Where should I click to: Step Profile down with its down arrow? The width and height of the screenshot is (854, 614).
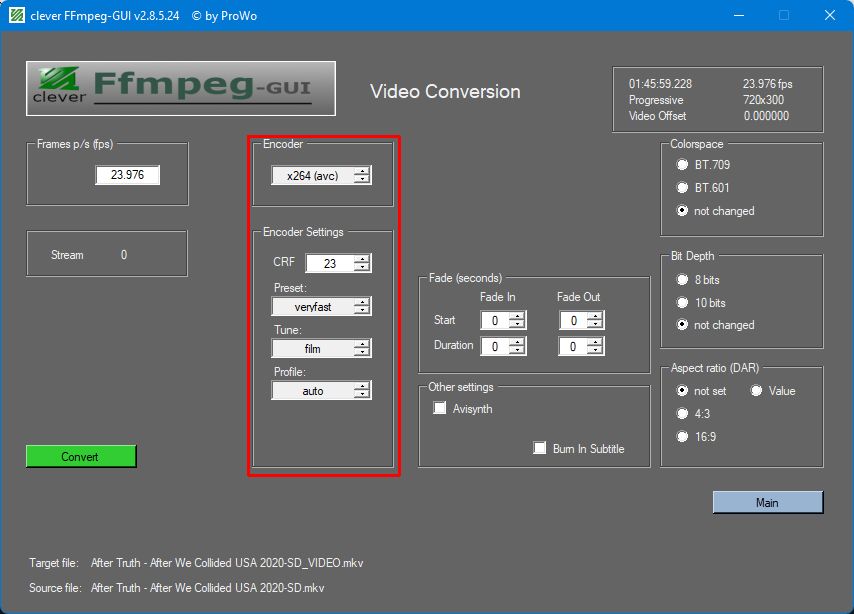362,395
